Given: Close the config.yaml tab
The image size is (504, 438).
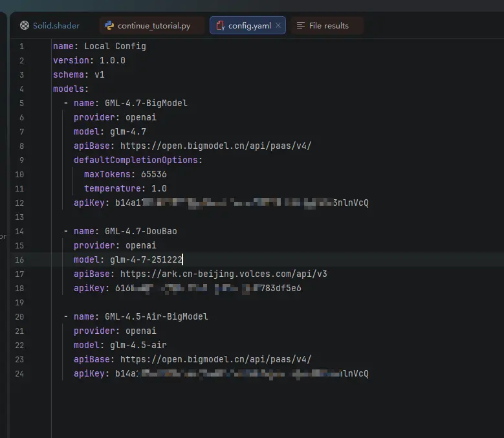Looking at the screenshot, I should point(278,25).
